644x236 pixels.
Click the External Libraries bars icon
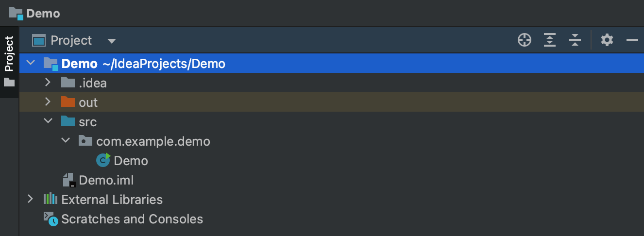click(x=51, y=199)
